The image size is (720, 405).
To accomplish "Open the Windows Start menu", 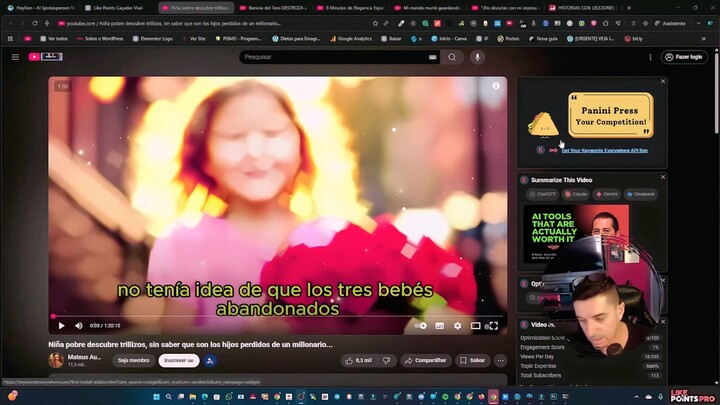I will pos(156,397).
